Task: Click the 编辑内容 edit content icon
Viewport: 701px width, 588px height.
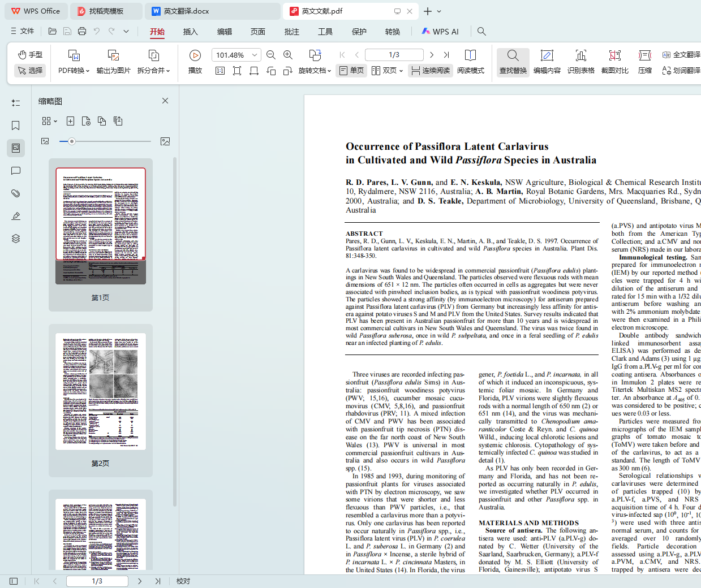Action: [547, 61]
